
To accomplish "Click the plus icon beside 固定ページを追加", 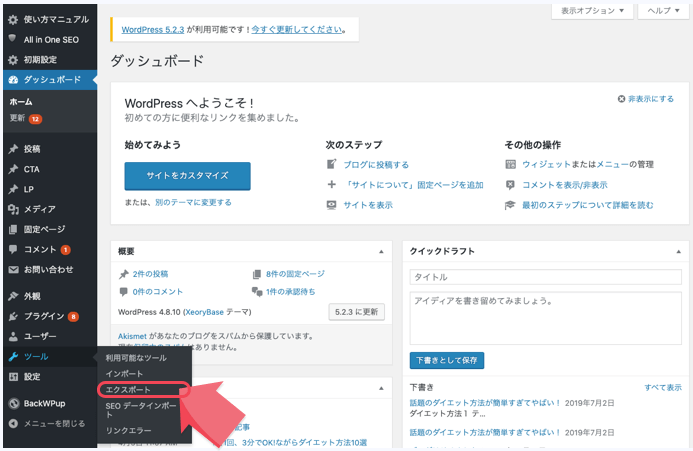I will tap(331, 184).
